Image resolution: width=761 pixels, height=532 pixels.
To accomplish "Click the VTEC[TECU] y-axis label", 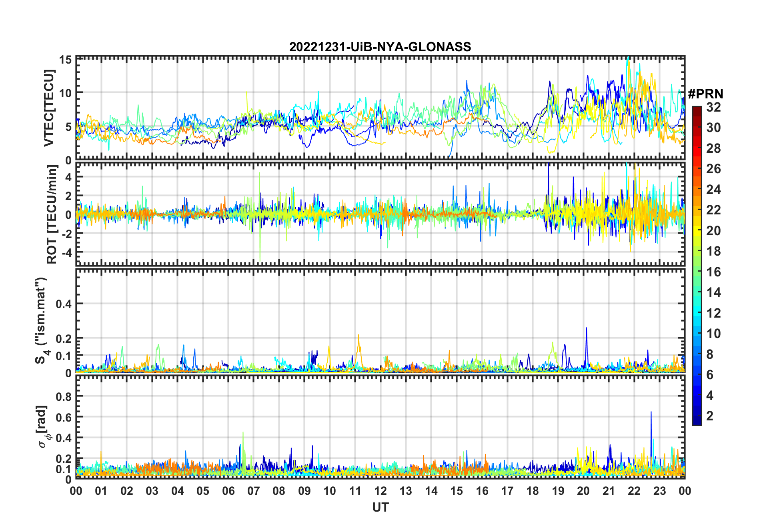I will click(x=48, y=108).
